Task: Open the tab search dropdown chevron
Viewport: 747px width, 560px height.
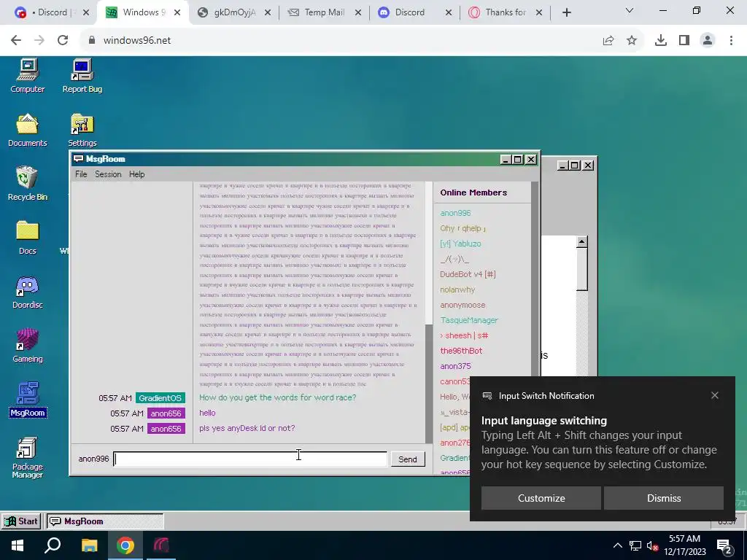Action: (x=630, y=10)
